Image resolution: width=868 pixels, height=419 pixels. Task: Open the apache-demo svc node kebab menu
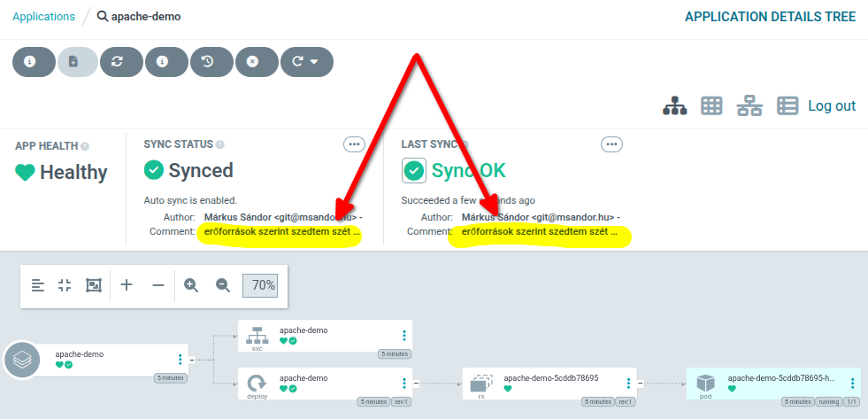click(x=404, y=336)
